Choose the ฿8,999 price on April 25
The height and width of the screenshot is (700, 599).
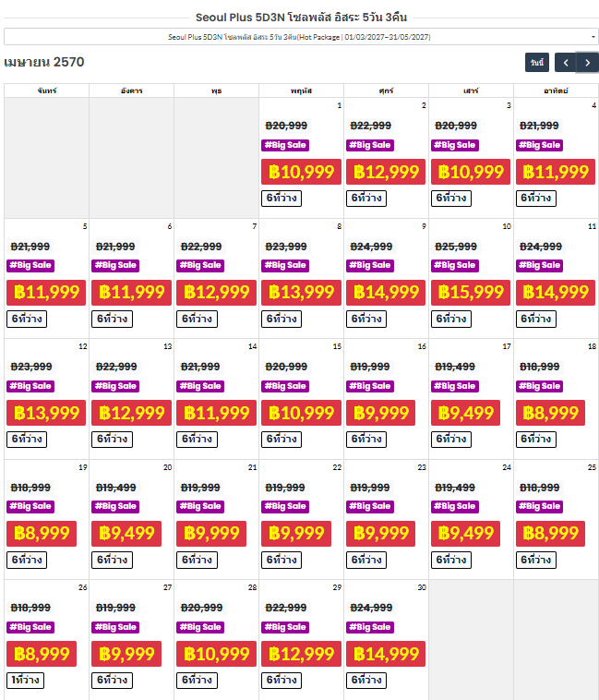click(550, 534)
